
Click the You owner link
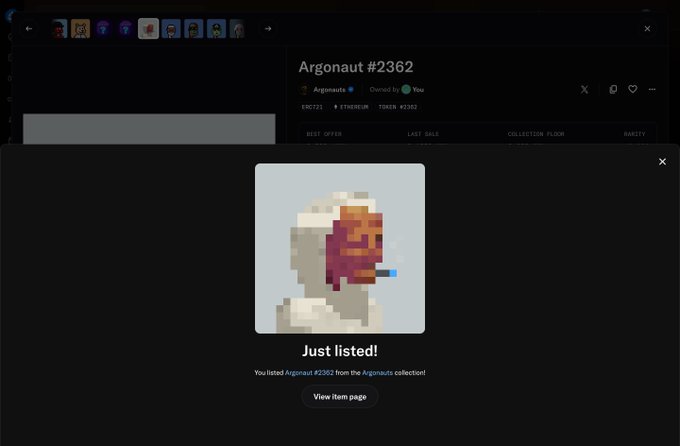418,89
